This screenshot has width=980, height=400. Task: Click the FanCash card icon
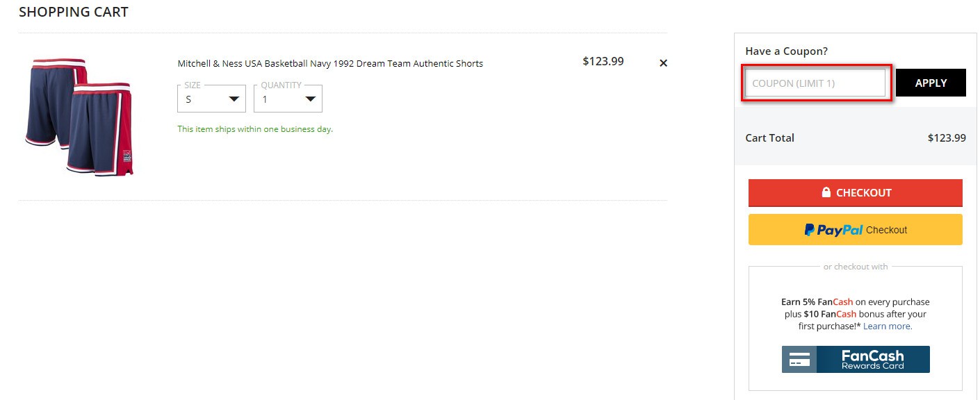point(800,360)
